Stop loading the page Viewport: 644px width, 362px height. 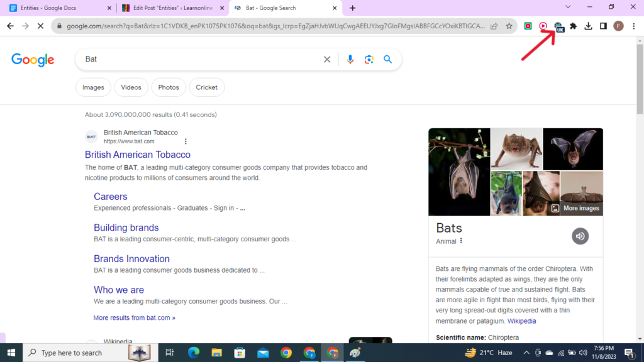[40, 26]
